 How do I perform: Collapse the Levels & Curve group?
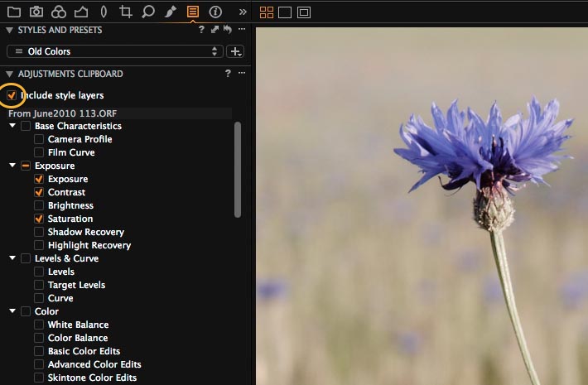tap(12, 258)
